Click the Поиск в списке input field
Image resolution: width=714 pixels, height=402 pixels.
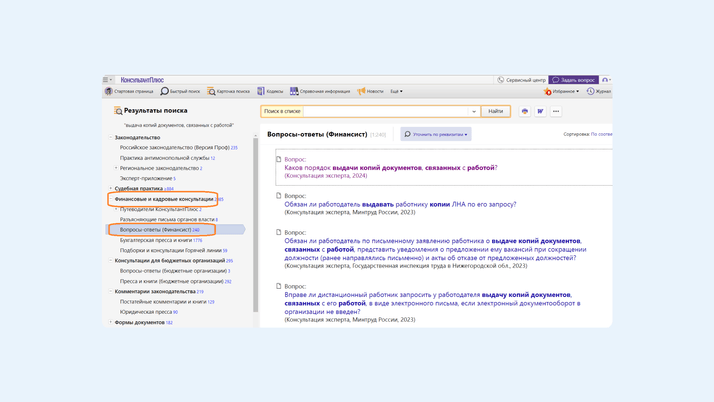click(385, 112)
